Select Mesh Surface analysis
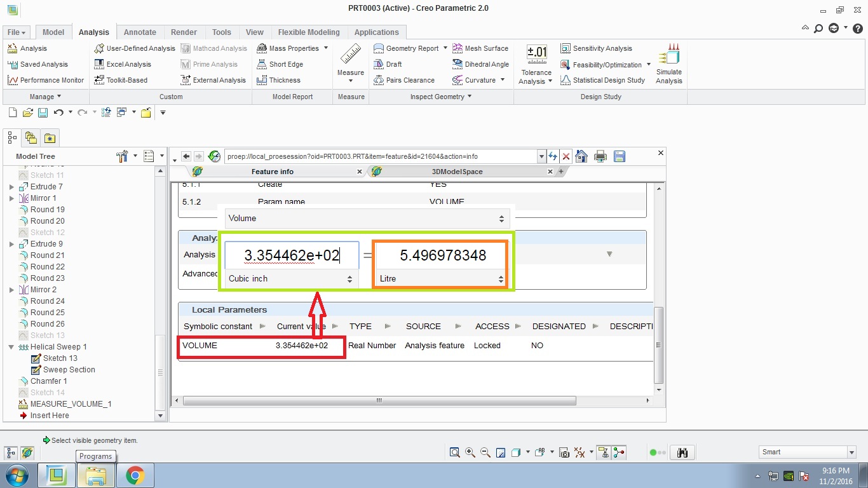Screen dimensions: 868x488 pyautogui.click(x=480, y=48)
